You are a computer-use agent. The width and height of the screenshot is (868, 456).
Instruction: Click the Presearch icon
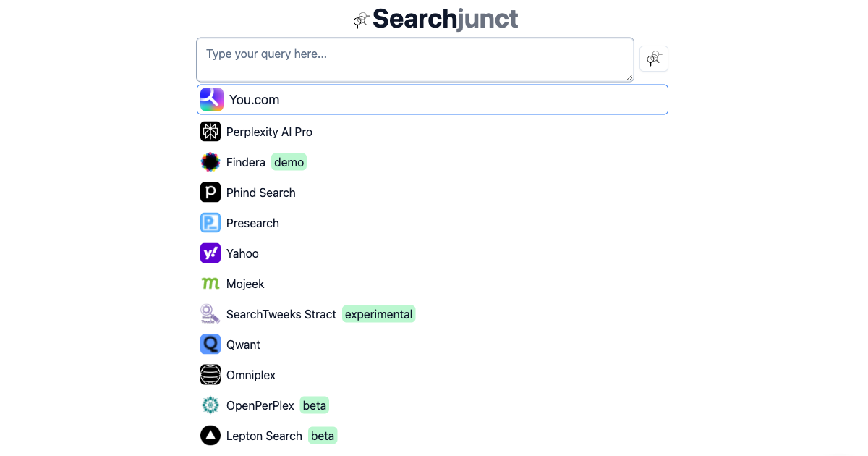click(210, 222)
